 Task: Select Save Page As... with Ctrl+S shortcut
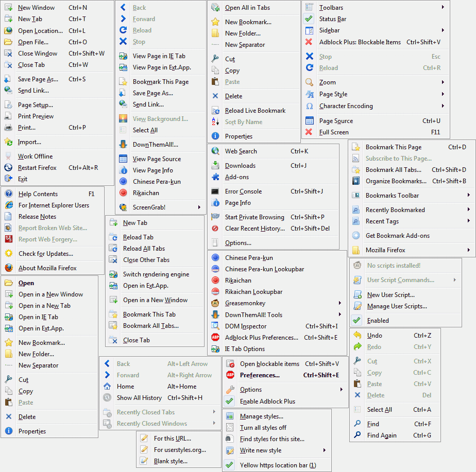click(x=57, y=79)
